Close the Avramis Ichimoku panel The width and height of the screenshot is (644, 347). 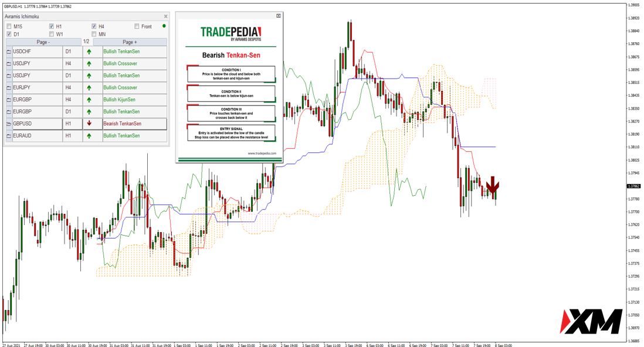[x=166, y=16]
